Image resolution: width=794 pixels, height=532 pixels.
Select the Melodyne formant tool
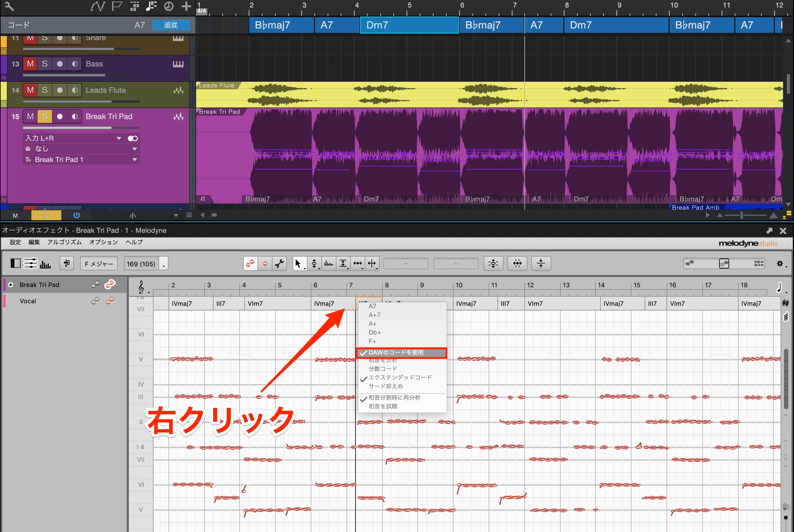click(329, 263)
